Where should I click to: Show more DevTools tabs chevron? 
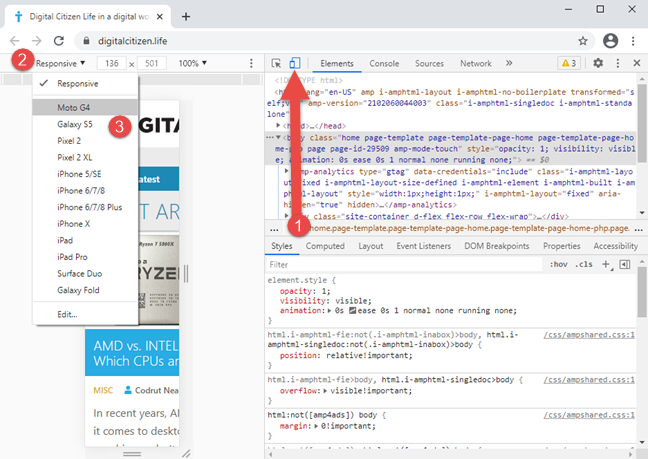coord(509,63)
